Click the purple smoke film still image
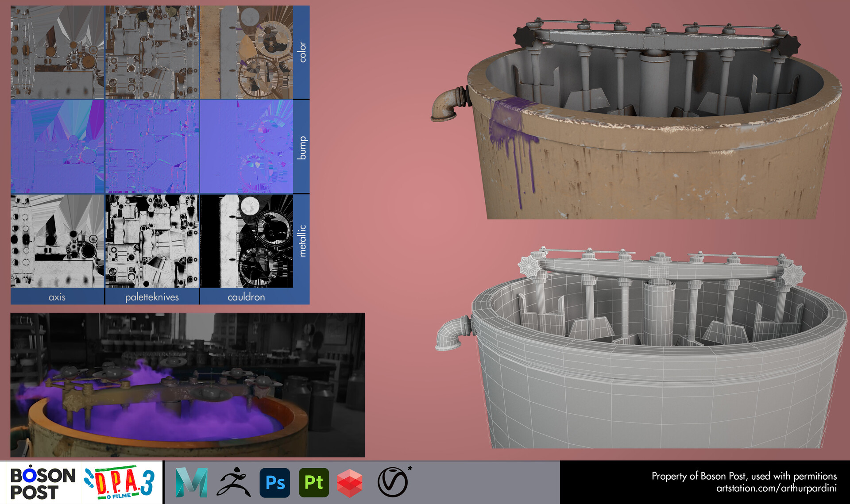The image size is (850, 504). (x=188, y=385)
